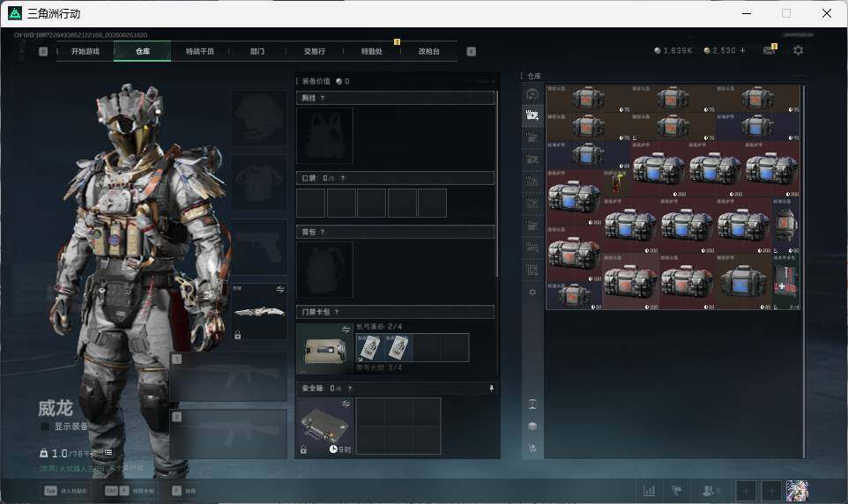This screenshot has height=504, width=848.
Task: Click the first plus teammate slot
Action: [x=746, y=491]
